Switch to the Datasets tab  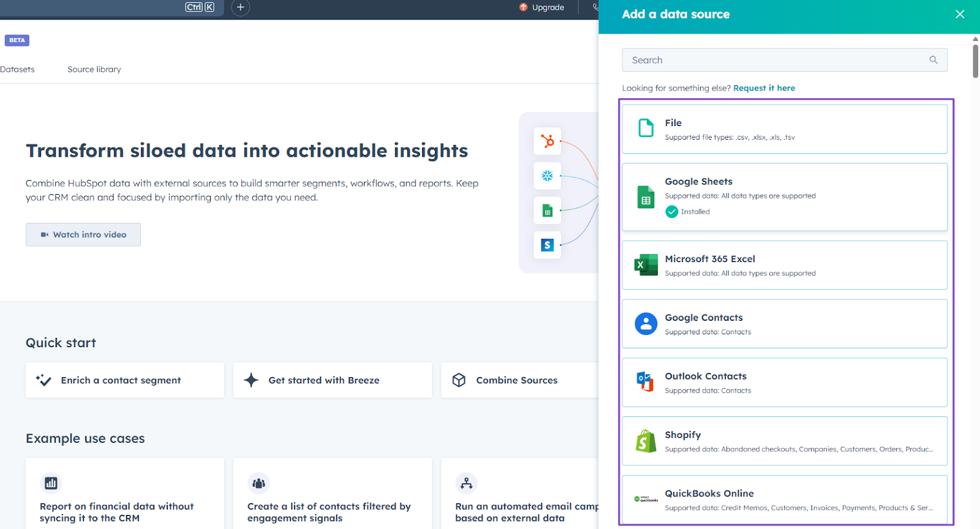click(x=17, y=69)
